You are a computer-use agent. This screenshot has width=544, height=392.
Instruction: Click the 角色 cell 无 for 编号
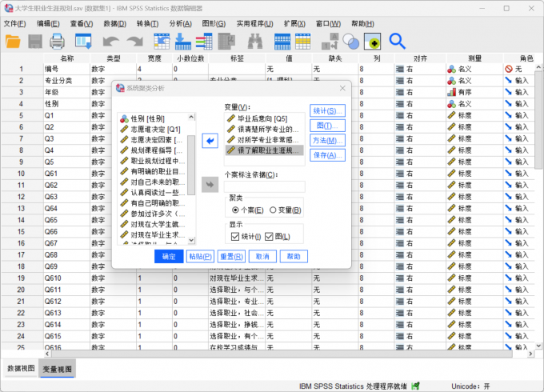pyautogui.click(x=518, y=69)
